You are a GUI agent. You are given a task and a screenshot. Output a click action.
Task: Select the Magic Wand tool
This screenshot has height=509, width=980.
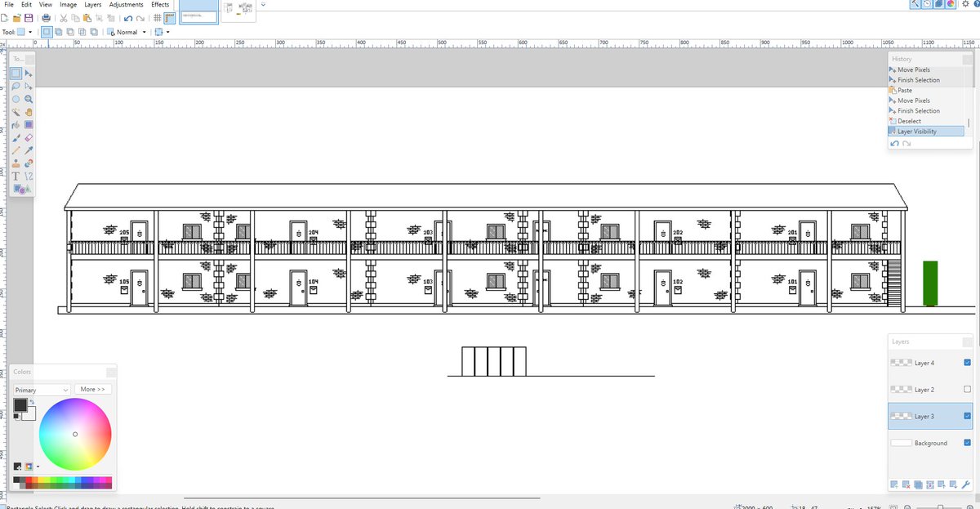[x=16, y=112]
